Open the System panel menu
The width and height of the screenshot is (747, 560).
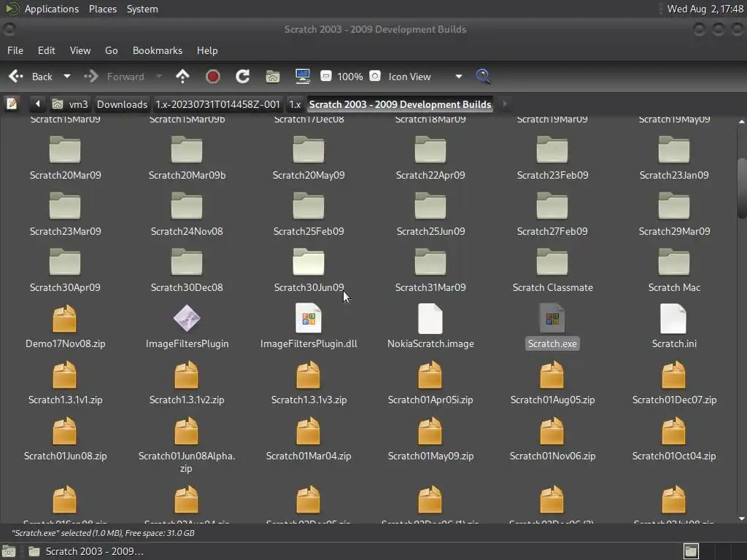(x=142, y=9)
